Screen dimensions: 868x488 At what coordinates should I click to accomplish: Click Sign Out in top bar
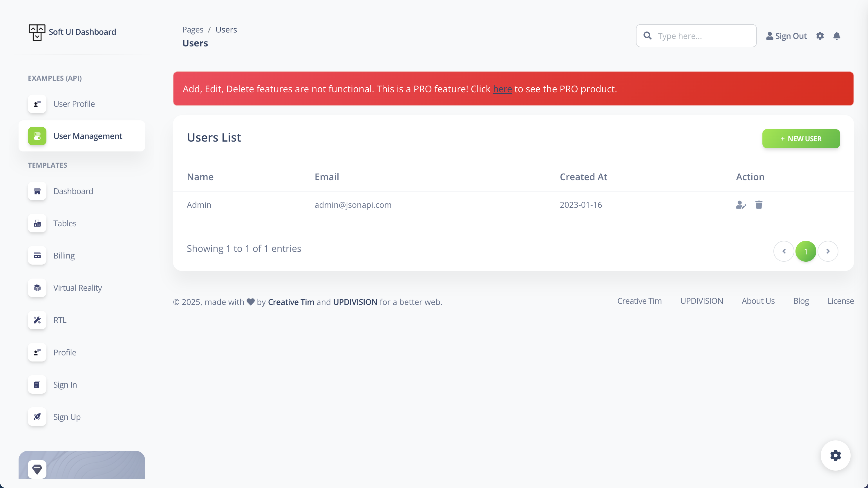tap(786, 36)
